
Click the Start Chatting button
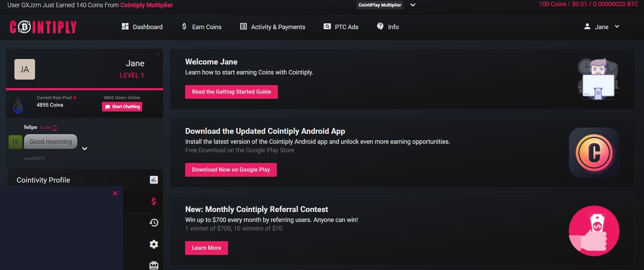[x=122, y=107]
